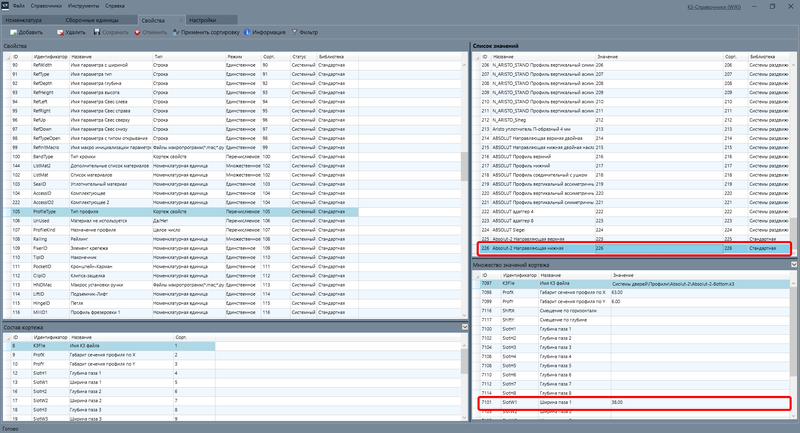Image resolution: width=800 pixels, height=433 pixels.
Task: Collapse the Множество значений кортежа panel chevron
Action: (794, 265)
